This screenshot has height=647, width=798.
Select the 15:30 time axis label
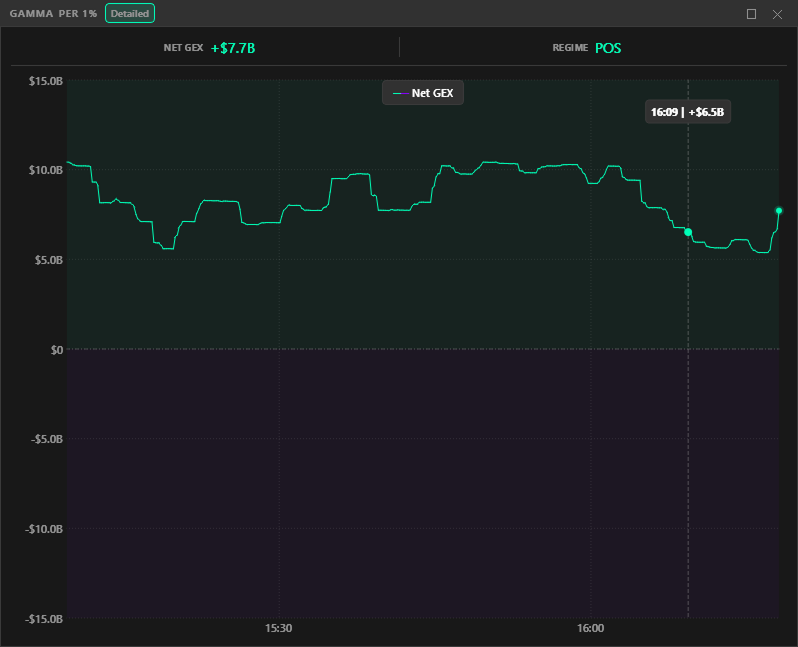pos(278,629)
